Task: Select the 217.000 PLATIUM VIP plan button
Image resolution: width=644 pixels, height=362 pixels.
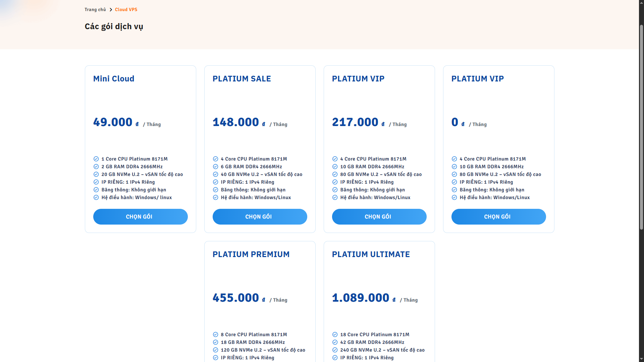Action: [x=379, y=217]
